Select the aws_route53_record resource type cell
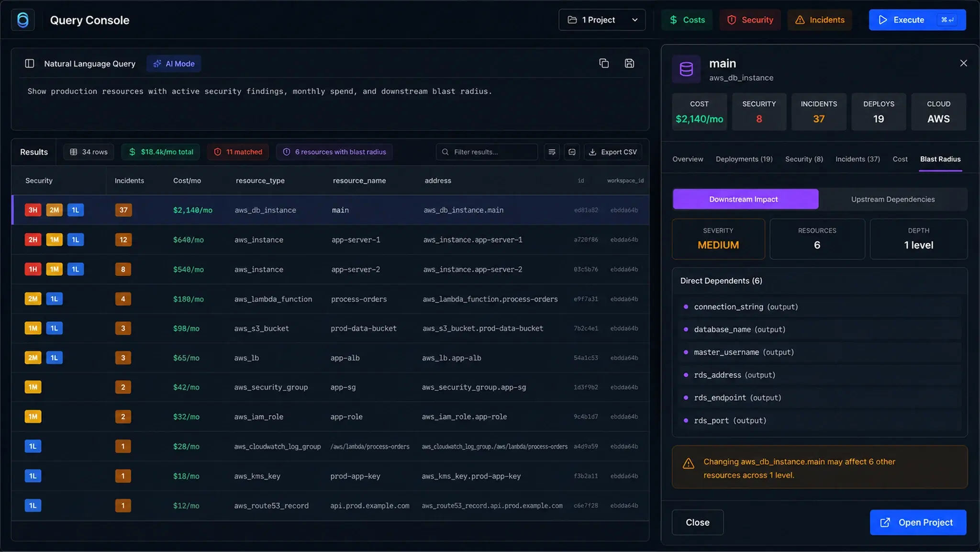980x552 pixels. click(271, 506)
